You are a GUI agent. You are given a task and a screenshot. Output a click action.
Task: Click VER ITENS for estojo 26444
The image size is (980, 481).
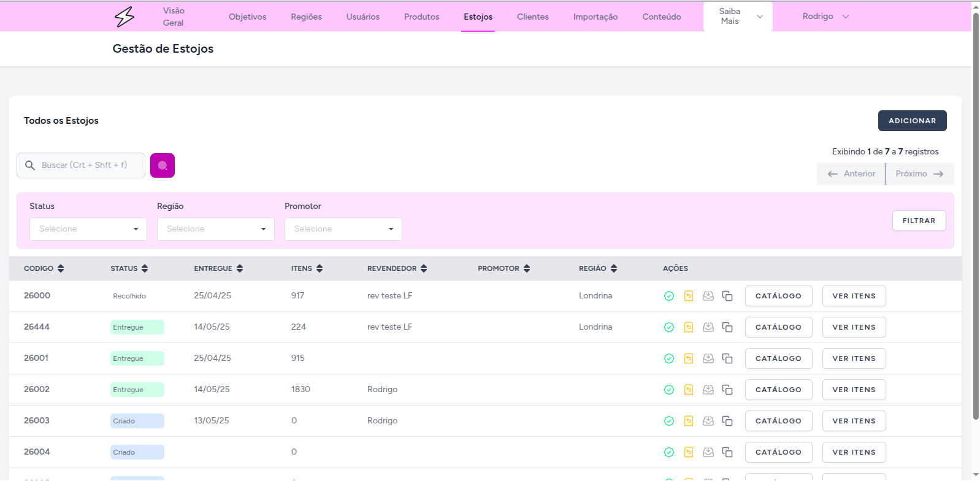[x=854, y=327]
